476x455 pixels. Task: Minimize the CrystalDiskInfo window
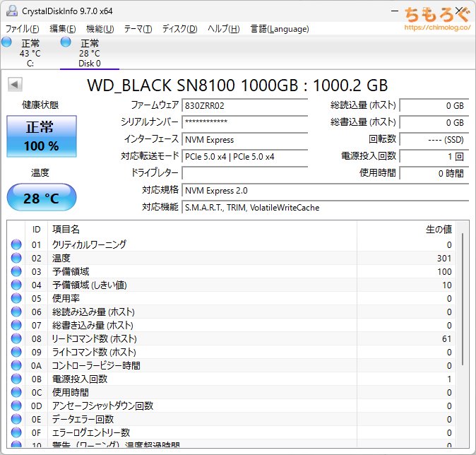395,11
